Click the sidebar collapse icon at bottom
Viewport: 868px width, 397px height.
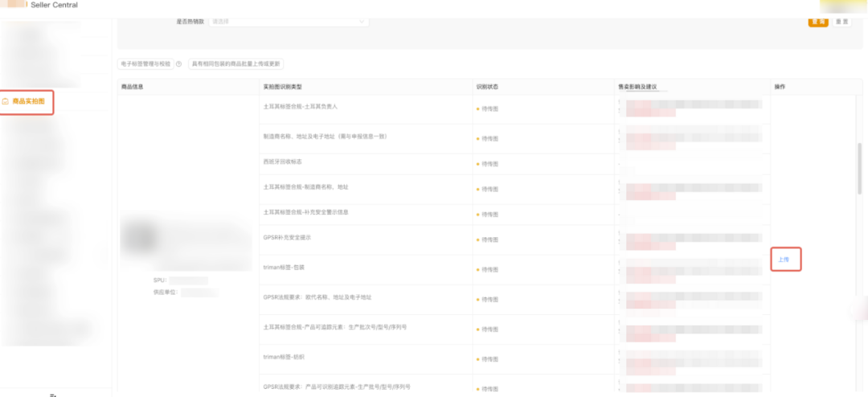click(x=53, y=395)
